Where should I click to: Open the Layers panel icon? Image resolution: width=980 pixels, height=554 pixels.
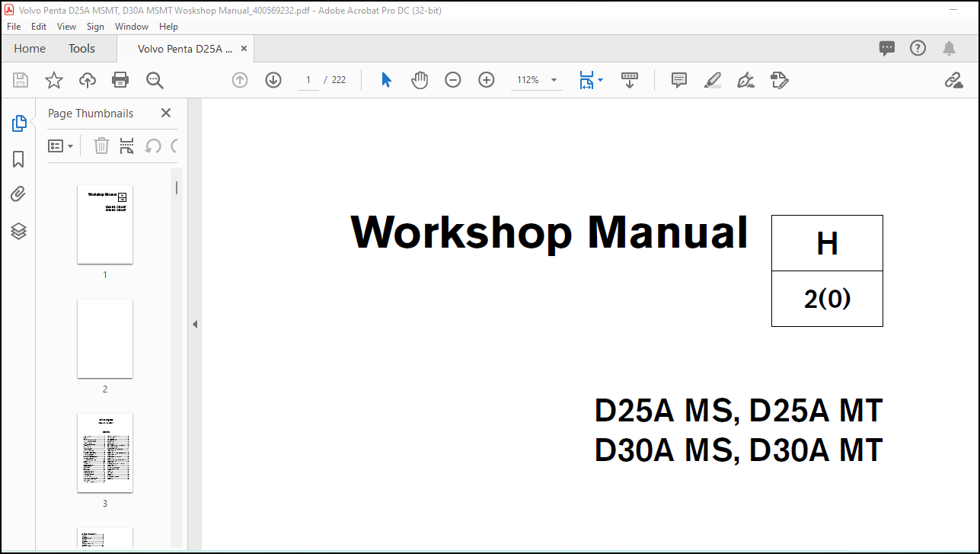(19, 231)
